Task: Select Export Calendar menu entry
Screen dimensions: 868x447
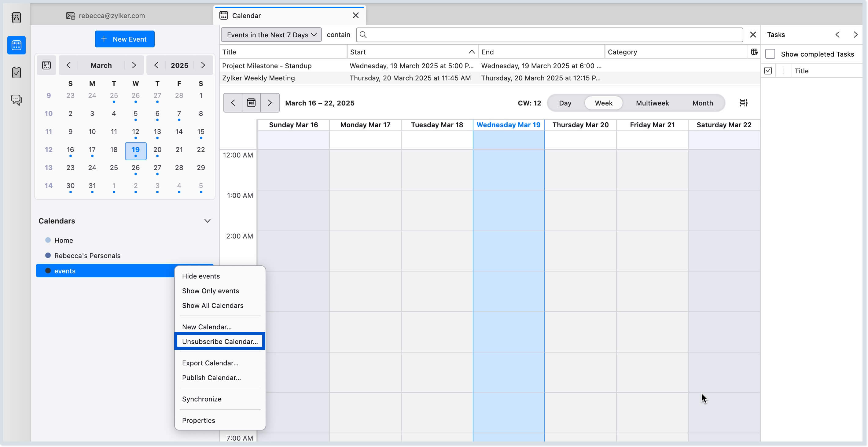Action: pos(210,363)
